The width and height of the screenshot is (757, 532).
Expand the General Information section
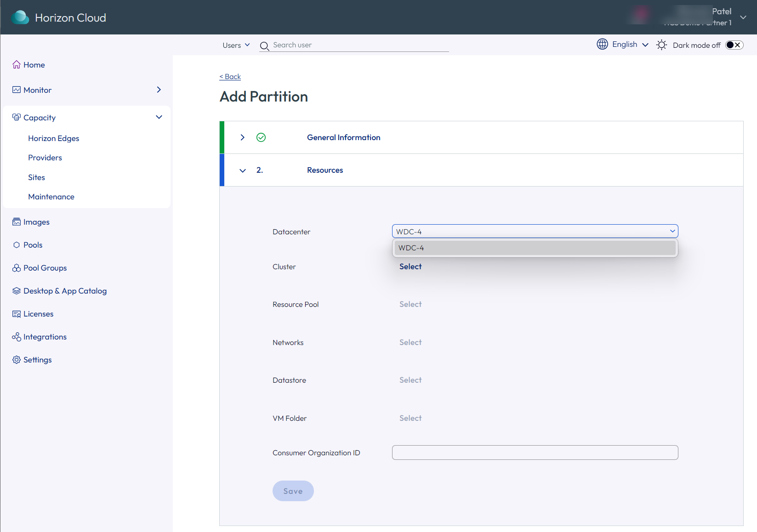click(243, 137)
